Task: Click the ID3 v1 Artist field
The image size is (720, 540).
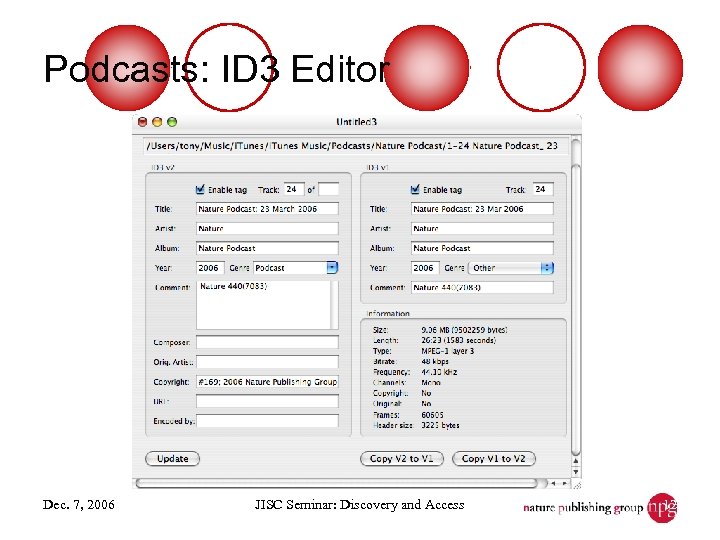Action: pyautogui.click(x=482, y=228)
